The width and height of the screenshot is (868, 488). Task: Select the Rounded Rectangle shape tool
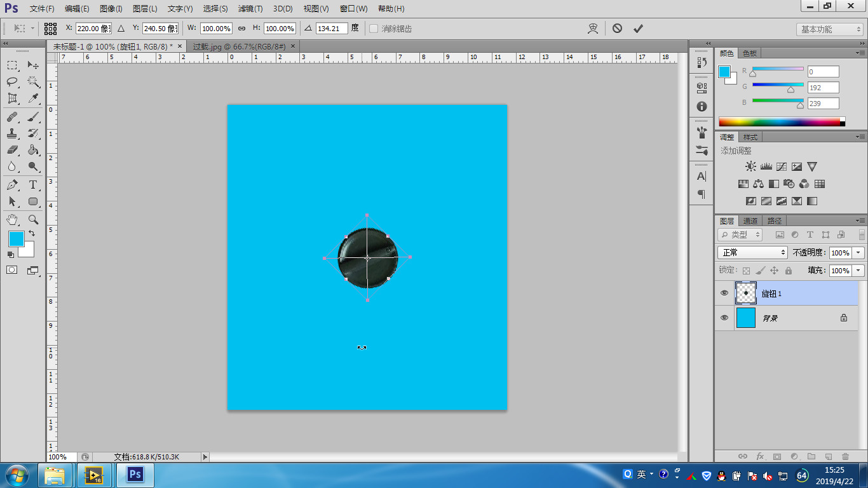(33, 201)
